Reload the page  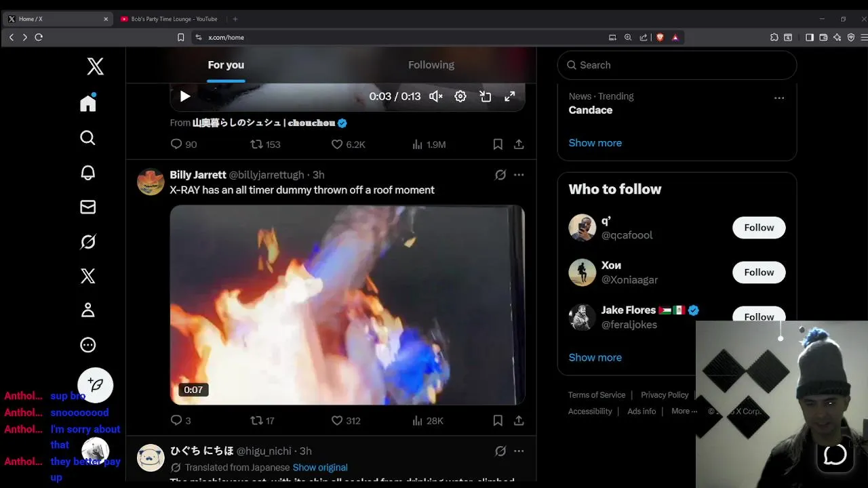39,37
